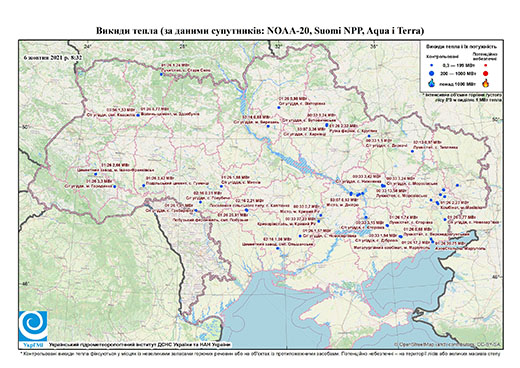Click the small red dot in legend

pyautogui.click(x=486, y=65)
